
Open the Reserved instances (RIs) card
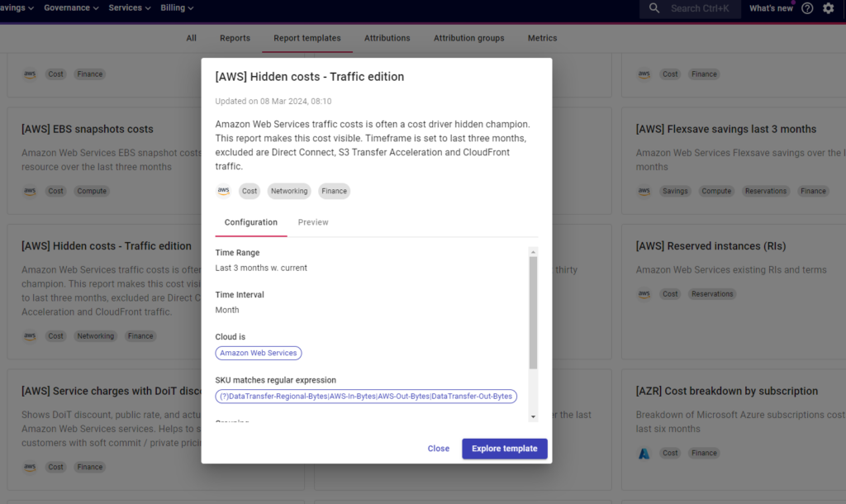click(x=711, y=246)
